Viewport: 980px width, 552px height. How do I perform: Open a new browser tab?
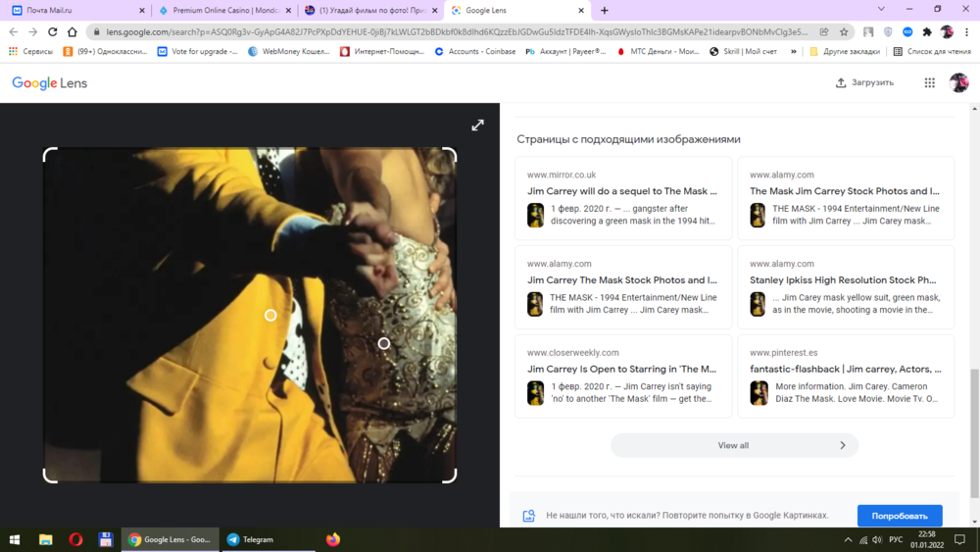[x=605, y=10]
